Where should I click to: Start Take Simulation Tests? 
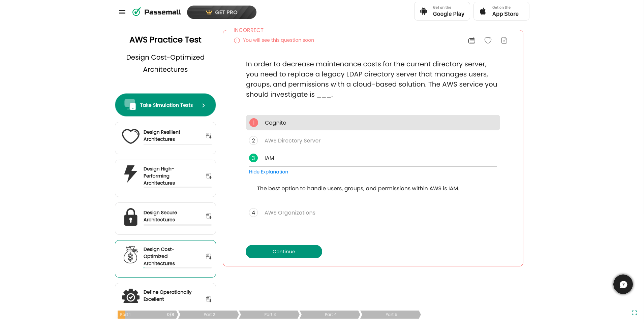[x=165, y=105]
